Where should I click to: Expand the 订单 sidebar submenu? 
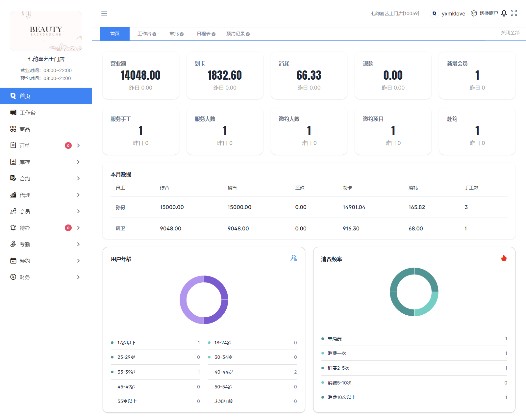coord(78,145)
